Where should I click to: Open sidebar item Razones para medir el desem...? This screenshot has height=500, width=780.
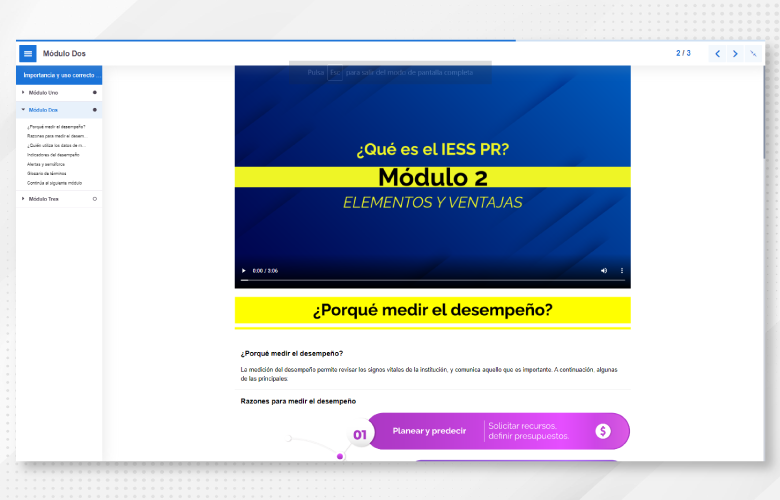click(x=57, y=136)
